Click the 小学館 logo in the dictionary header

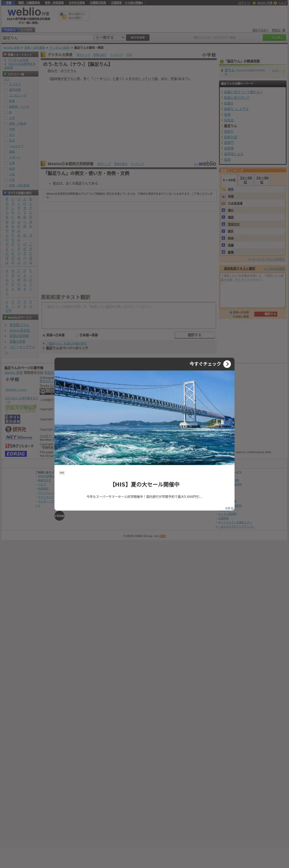pyautogui.click(x=209, y=55)
